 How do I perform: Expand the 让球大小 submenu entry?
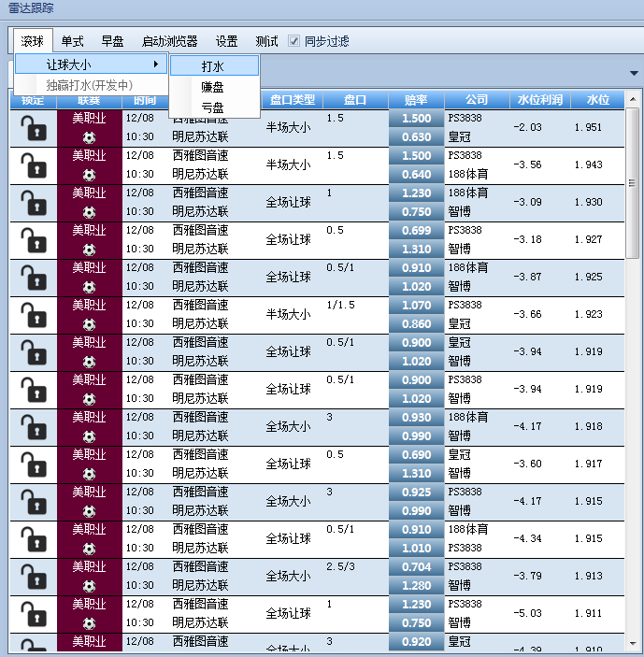click(92, 64)
